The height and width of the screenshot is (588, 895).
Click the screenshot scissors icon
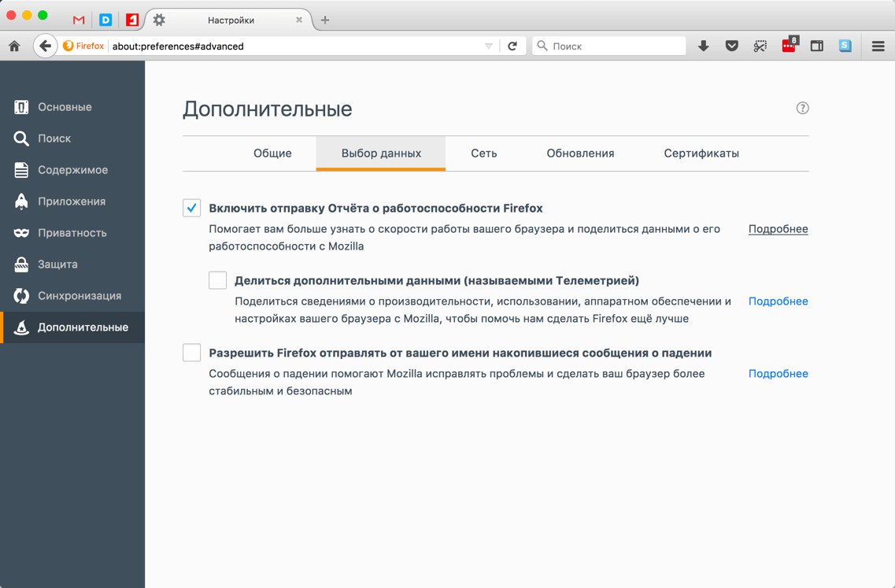coord(760,46)
